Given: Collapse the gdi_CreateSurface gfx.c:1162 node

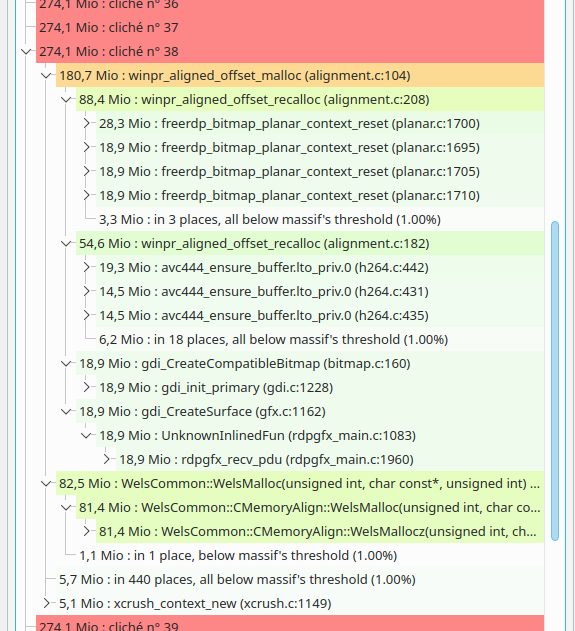Looking at the screenshot, I should pos(66,411).
